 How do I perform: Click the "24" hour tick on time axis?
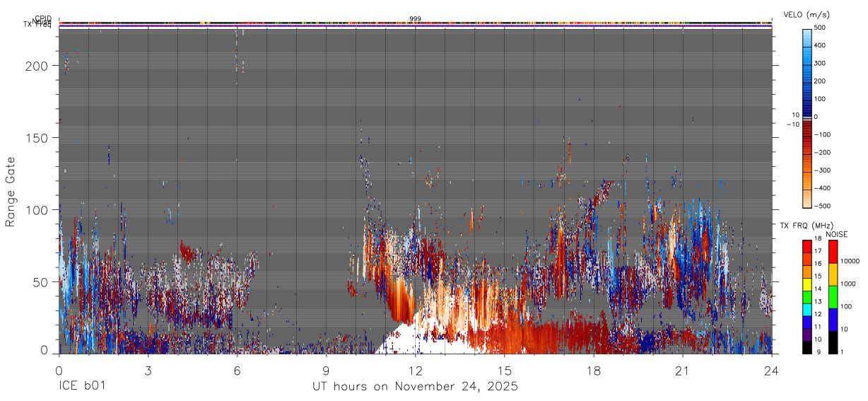772,371
